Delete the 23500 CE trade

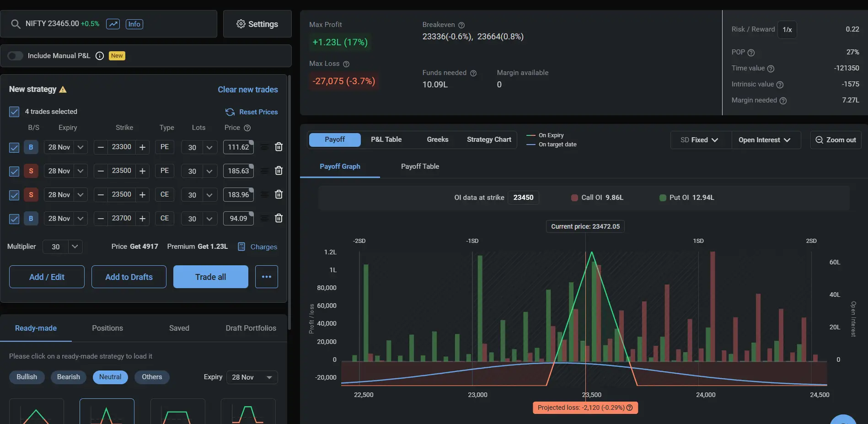pyautogui.click(x=279, y=194)
